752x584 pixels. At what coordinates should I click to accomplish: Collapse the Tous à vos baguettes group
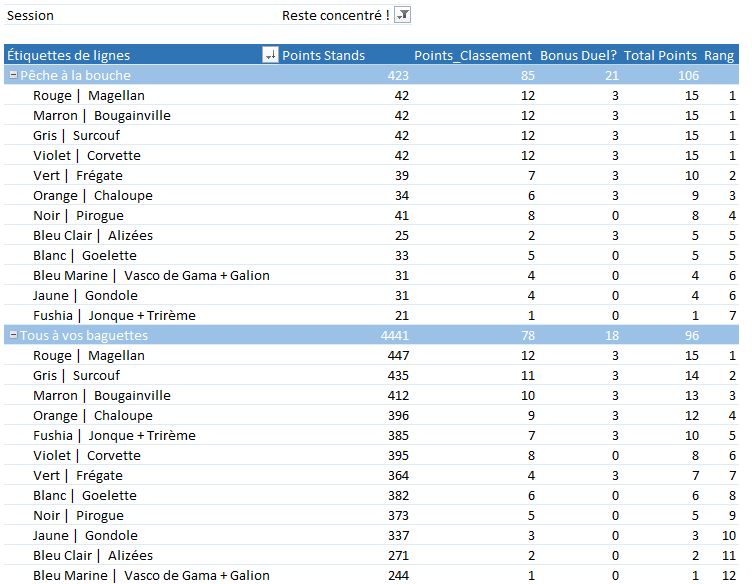tap(13, 335)
